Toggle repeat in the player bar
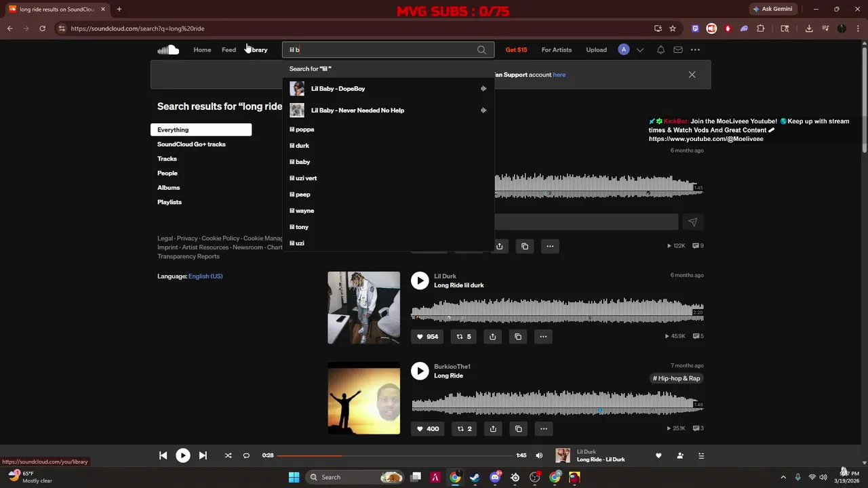 click(x=246, y=455)
